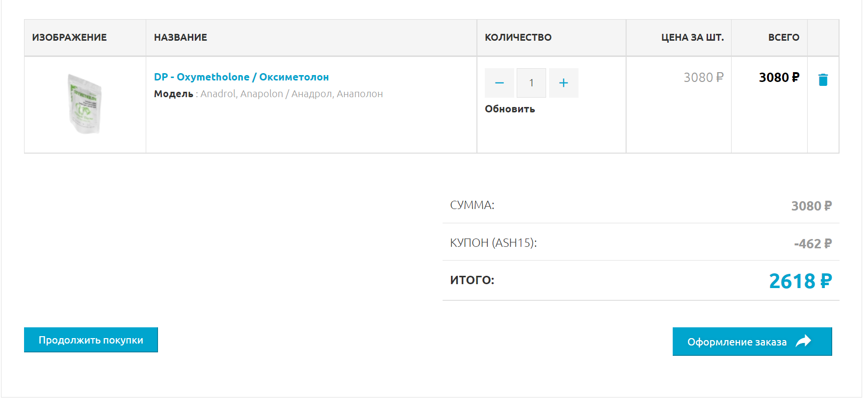Click the СУММА label in totals

(472, 205)
